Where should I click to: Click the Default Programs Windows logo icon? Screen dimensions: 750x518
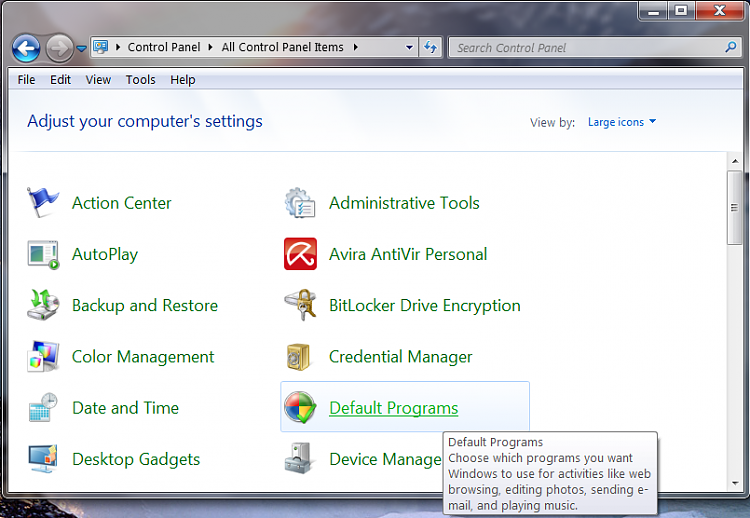tap(300, 408)
